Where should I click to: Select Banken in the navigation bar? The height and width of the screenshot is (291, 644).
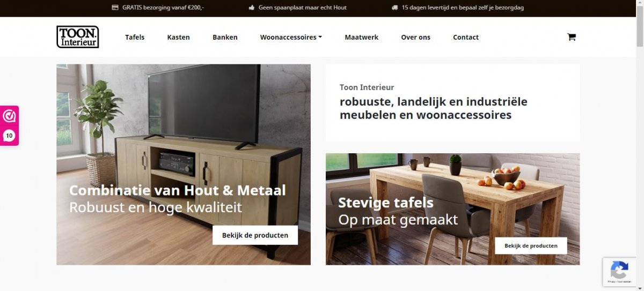pos(225,37)
